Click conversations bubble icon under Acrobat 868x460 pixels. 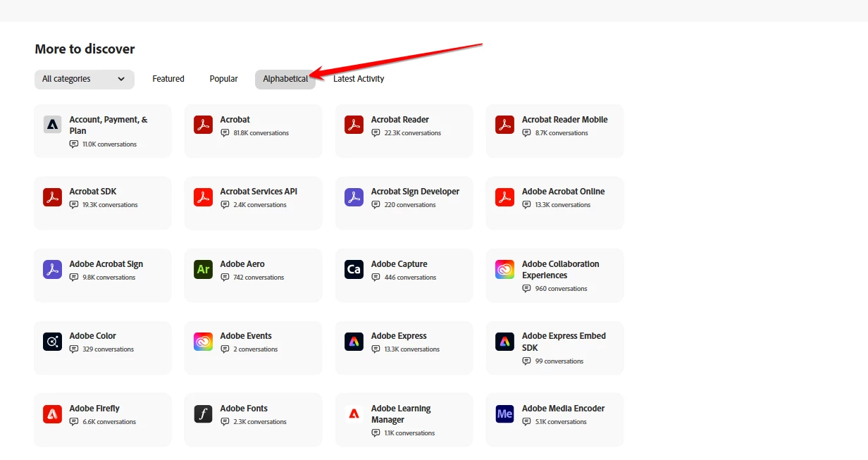click(x=225, y=132)
